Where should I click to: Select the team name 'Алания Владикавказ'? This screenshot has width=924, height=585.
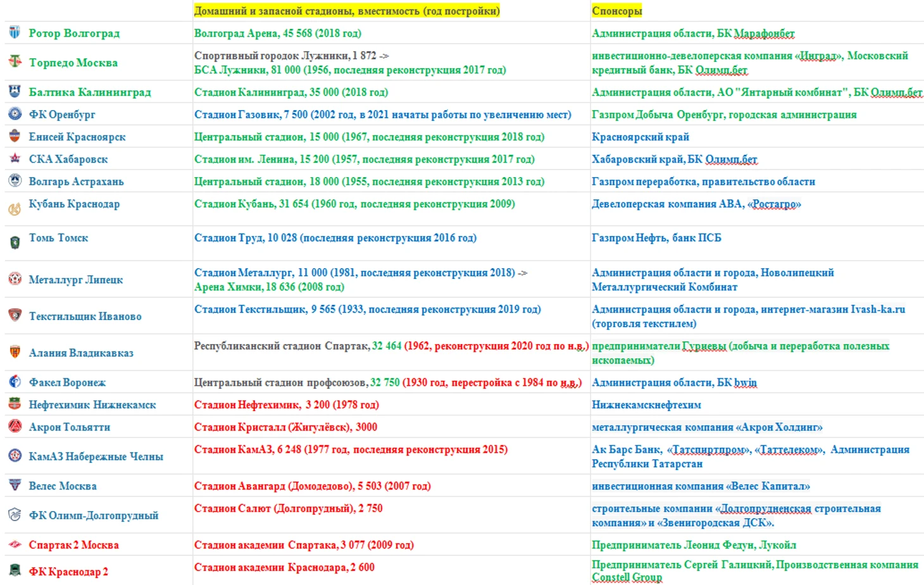(81, 353)
